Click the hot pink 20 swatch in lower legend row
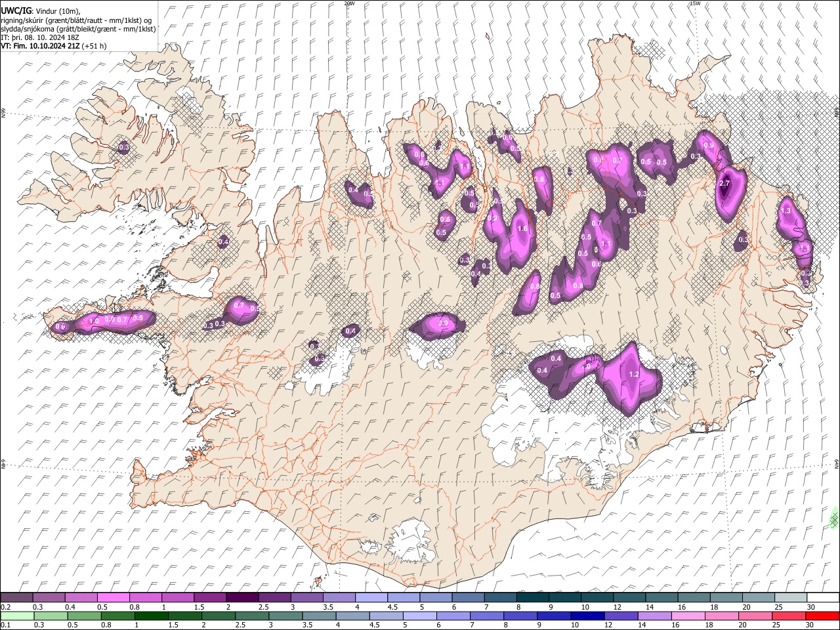This screenshot has height=630, width=840. pos(755,616)
